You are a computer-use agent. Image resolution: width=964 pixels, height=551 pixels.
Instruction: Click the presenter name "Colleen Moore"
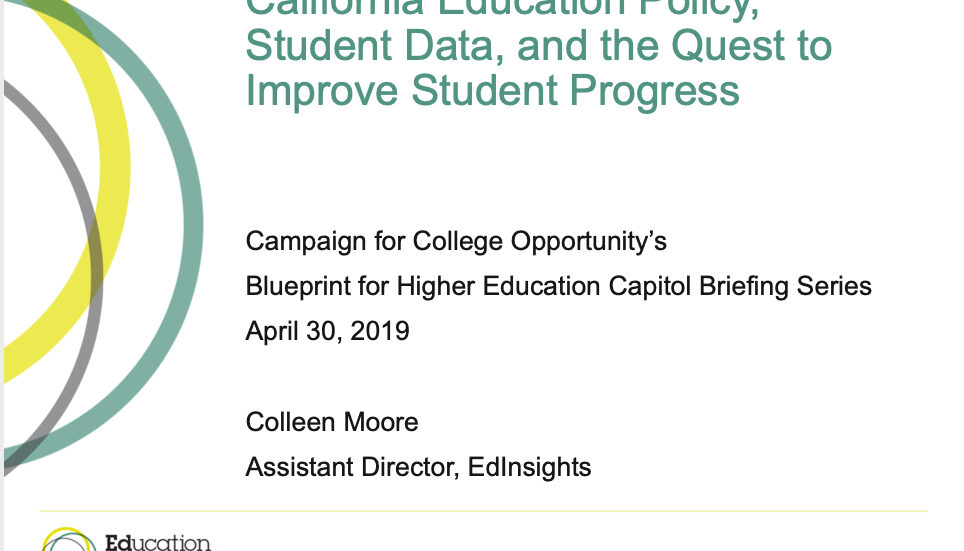coord(332,421)
